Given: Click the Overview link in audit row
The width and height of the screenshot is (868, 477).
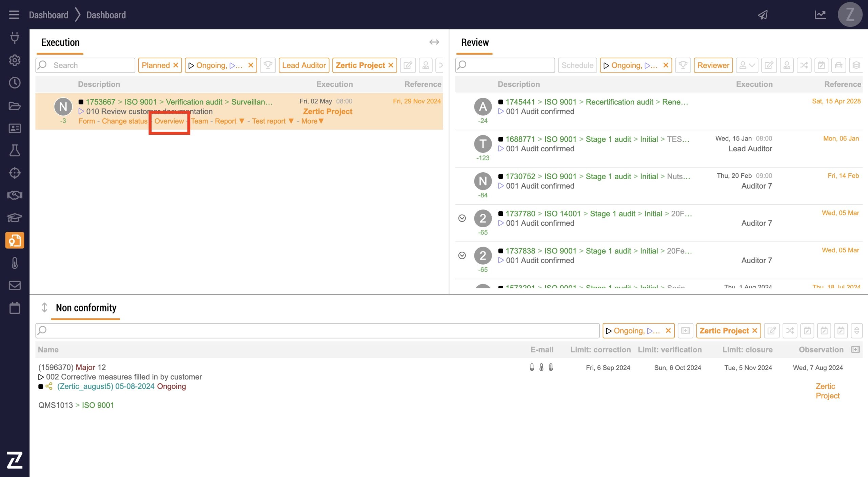Looking at the screenshot, I should [x=169, y=121].
